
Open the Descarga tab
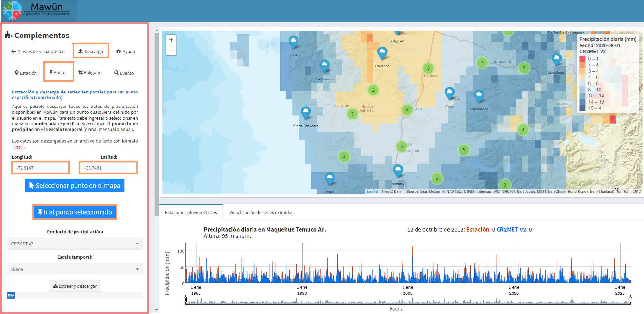[x=91, y=51]
